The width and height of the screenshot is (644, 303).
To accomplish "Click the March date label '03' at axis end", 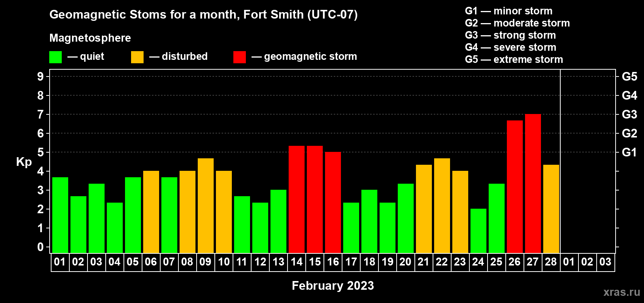I will pos(606,262).
